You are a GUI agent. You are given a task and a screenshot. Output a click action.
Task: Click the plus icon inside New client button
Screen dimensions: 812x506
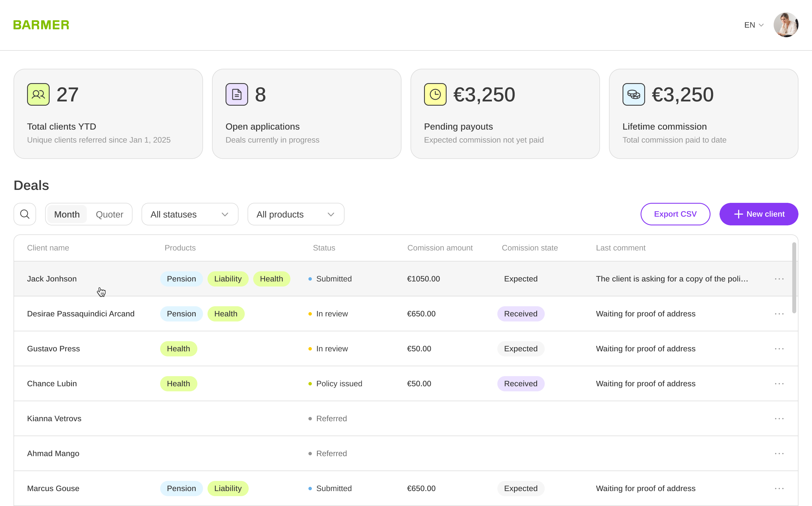click(738, 214)
